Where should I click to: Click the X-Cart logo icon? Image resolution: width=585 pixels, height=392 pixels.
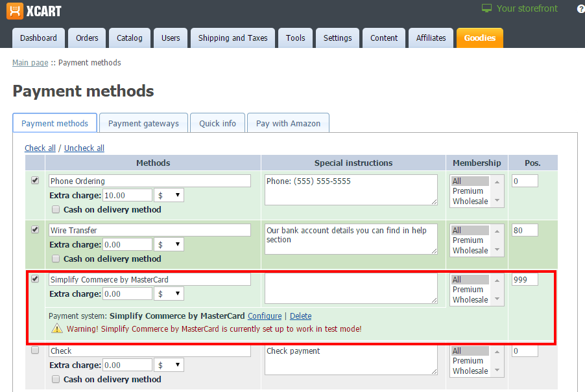coord(15,11)
